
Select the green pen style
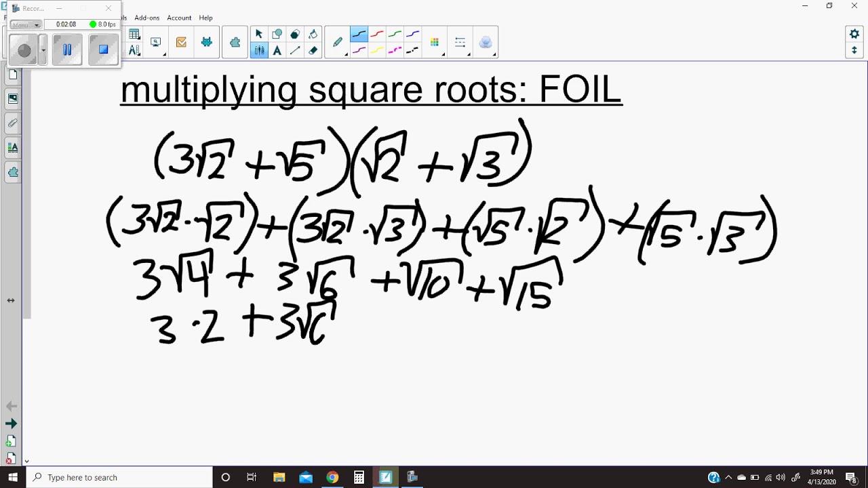pos(395,34)
